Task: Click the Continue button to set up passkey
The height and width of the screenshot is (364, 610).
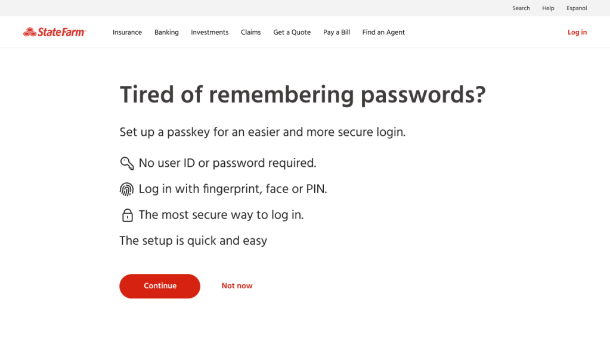Action: point(159,286)
